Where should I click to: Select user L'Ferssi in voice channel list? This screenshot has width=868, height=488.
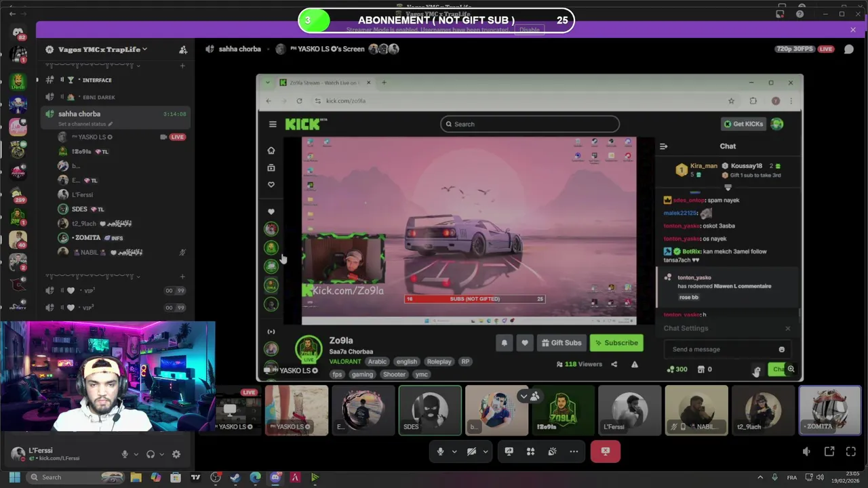[82, 195]
